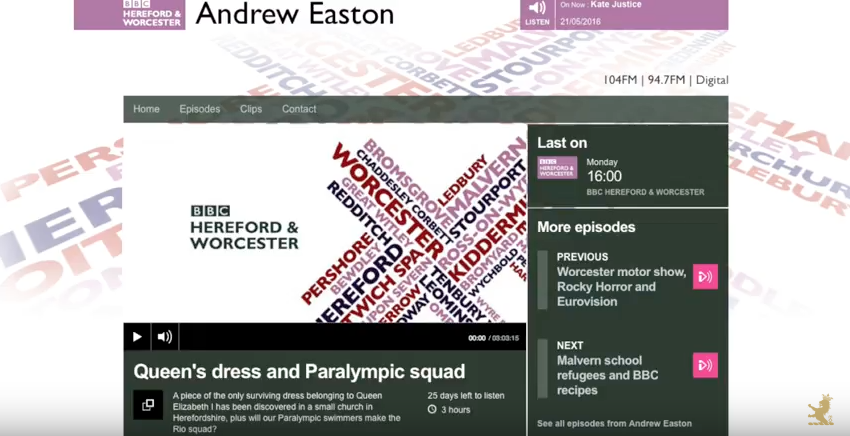Click the 21/05/2016 date in header
This screenshot has width=850, height=436.
tap(581, 22)
